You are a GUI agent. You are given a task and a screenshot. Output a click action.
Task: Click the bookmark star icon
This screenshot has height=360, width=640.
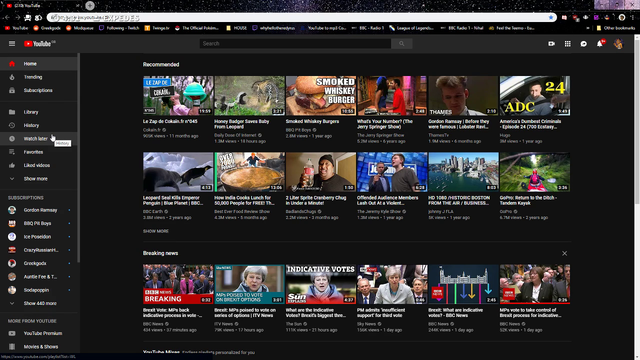coord(551,18)
